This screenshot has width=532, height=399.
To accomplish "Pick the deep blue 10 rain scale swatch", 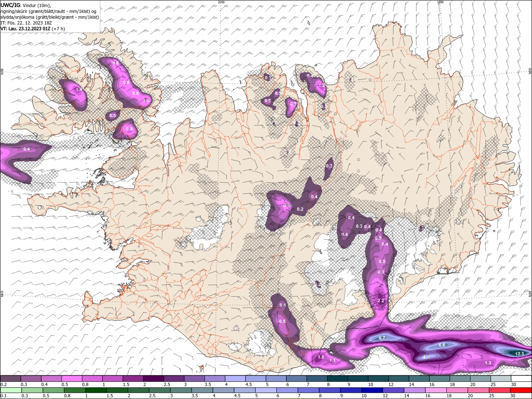I will (372, 390).
